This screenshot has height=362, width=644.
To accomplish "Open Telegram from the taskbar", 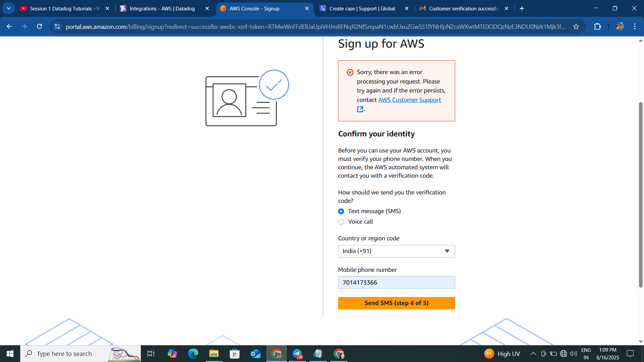I will click(x=297, y=354).
